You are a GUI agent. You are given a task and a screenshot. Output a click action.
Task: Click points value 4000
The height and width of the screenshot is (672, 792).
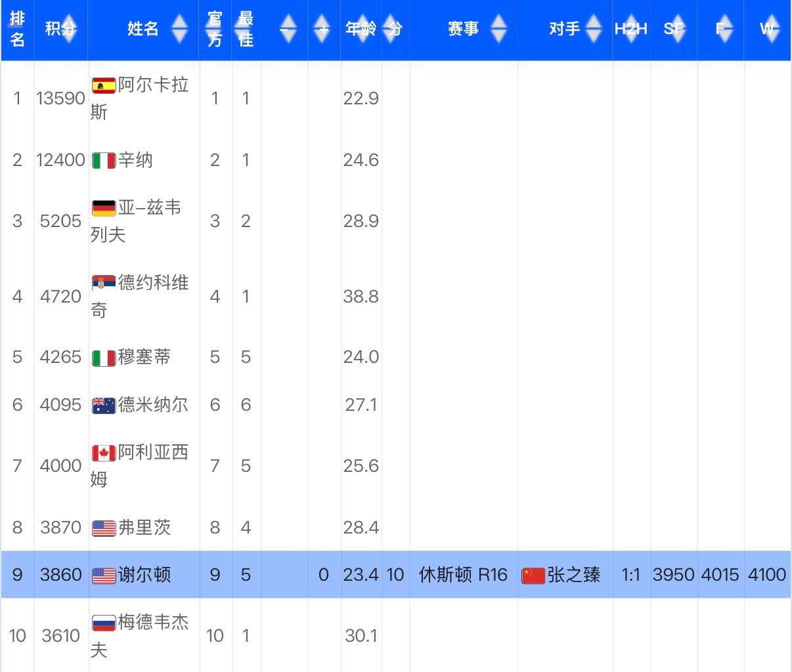tap(60, 466)
